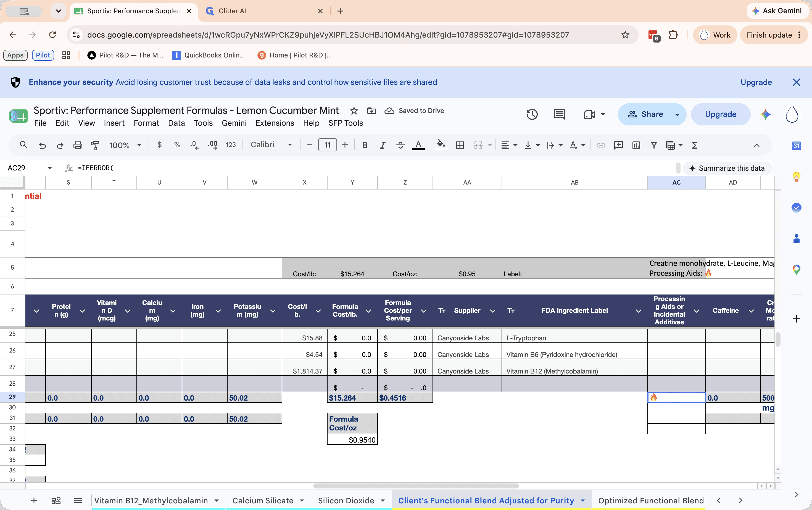
Task: Click the insert link icon
Action: (x=600, y=145)
